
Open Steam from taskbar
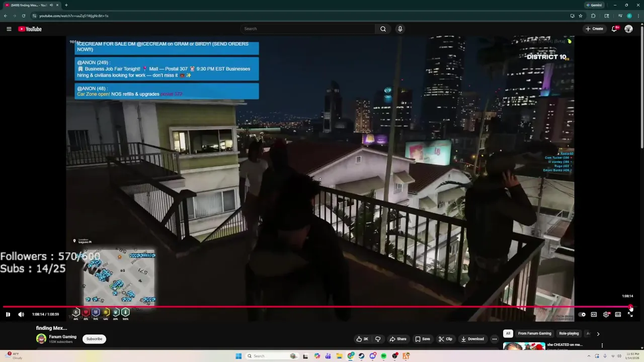(361, 356)
